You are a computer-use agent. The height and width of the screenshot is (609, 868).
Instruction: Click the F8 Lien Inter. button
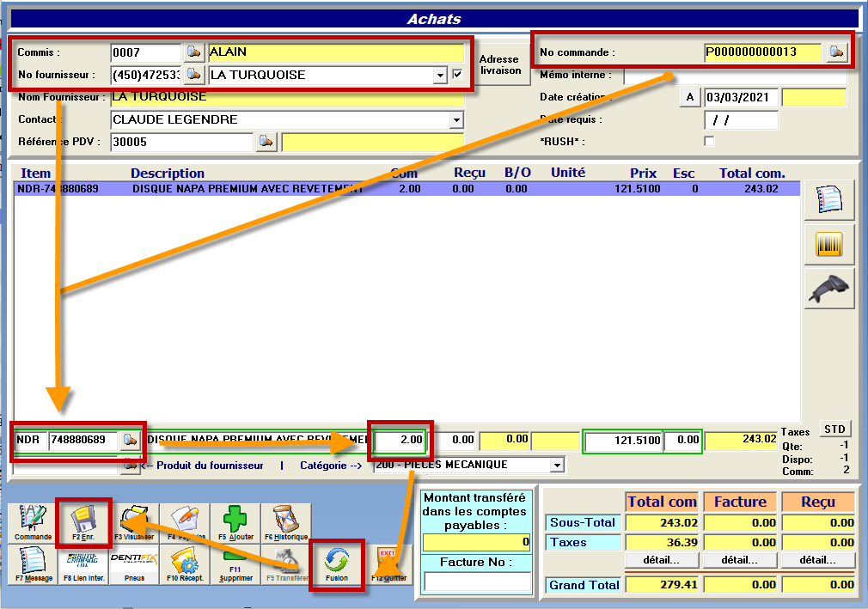[x=83, y=564]
